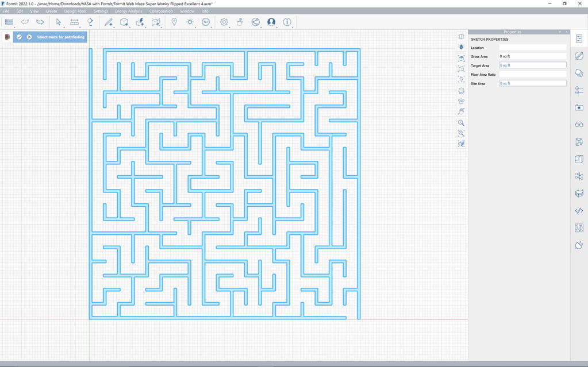588x367 pixels.
Task: Activate the Select arrow tool
Action: 58,22
